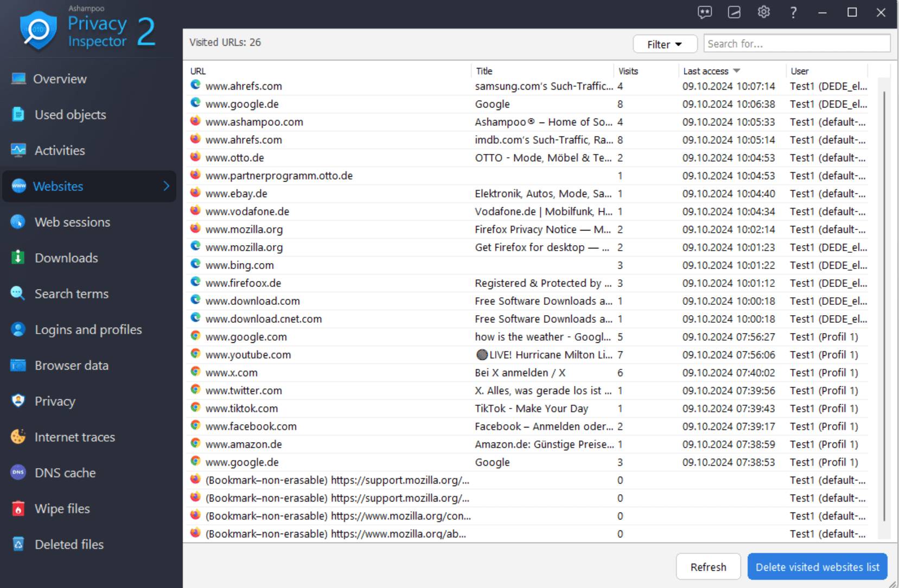
Task: Click the Search for input field
Action: pyautogui.click(x=796, y=43)
